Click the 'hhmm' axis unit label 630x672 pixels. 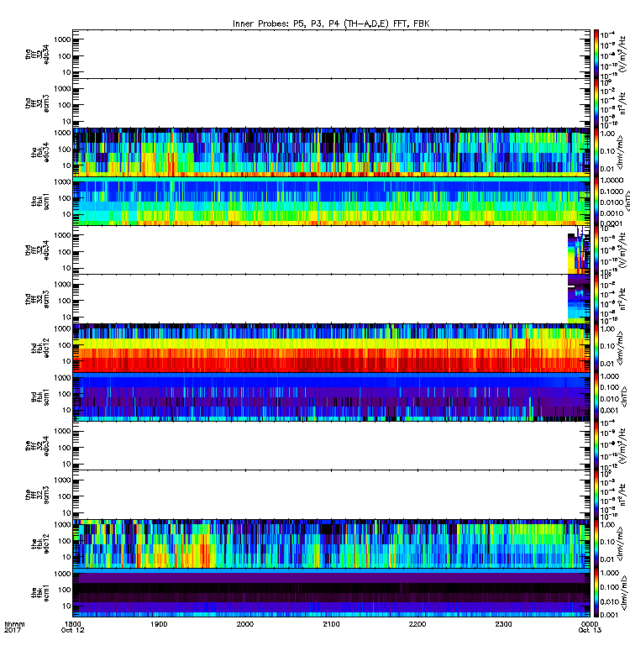click(x=14, y=624)
